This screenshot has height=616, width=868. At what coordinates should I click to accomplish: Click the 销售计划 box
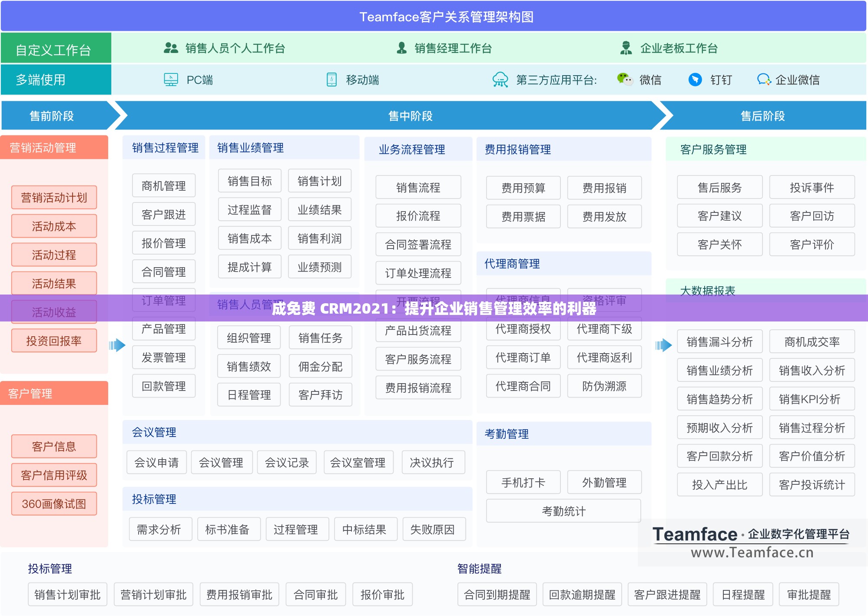pyautogui.click(x=320, y=181)
